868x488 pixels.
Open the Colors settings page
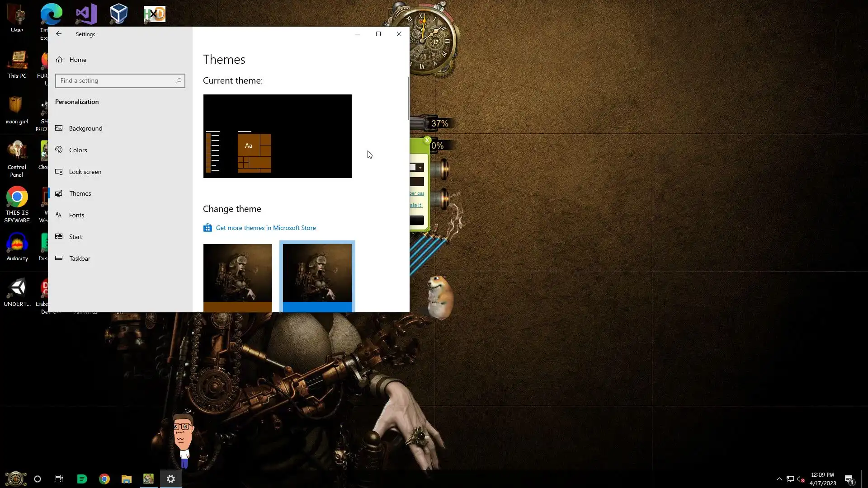[x=78, y=150]
